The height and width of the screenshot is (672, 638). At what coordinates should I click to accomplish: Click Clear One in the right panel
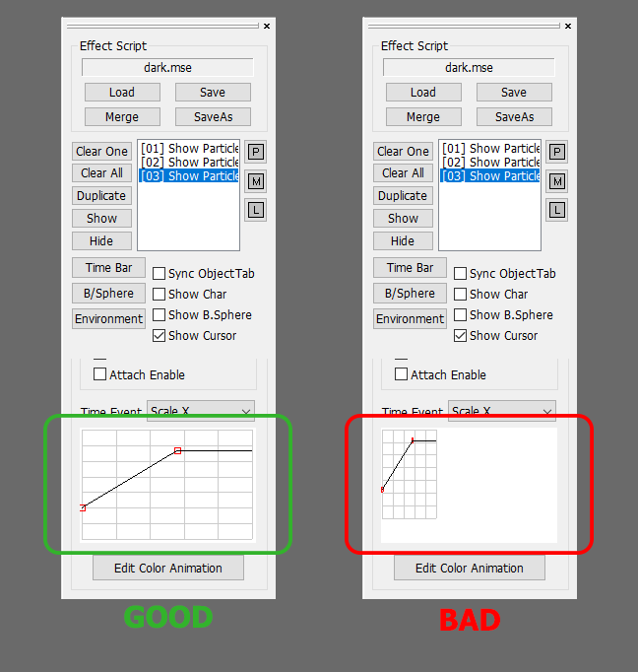pos(404,152)
